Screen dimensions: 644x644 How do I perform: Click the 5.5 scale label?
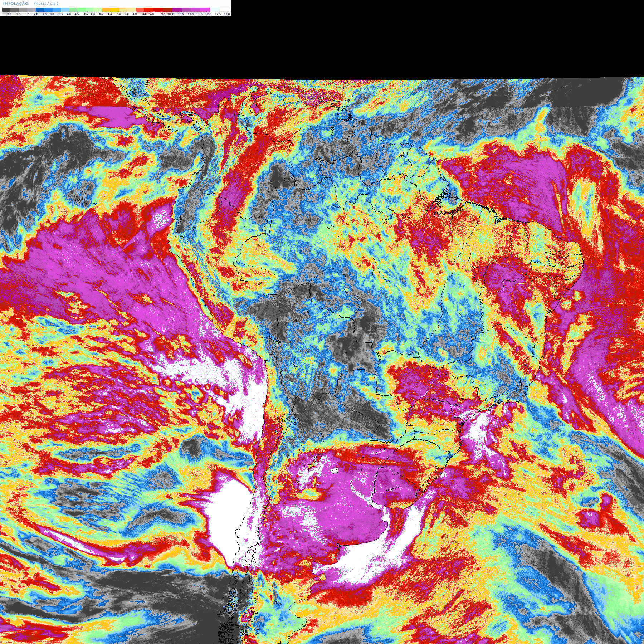click(x=93, y=14)
